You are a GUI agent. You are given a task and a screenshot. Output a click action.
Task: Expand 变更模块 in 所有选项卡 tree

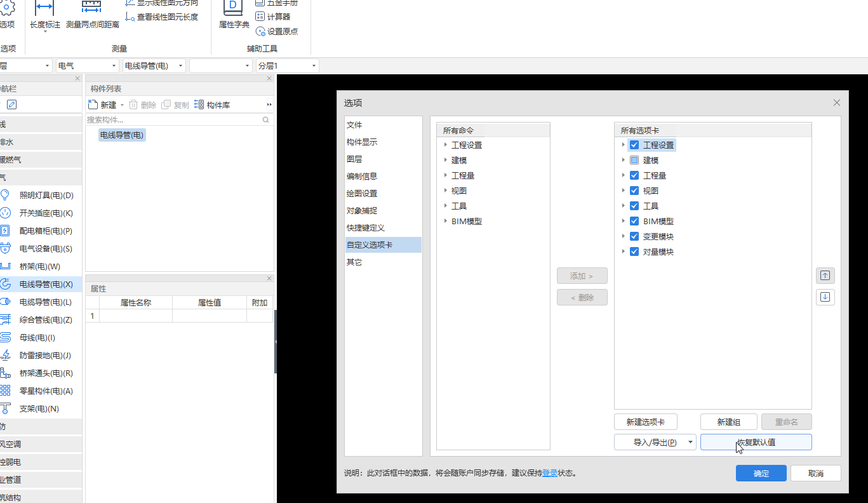coord(624,236)
